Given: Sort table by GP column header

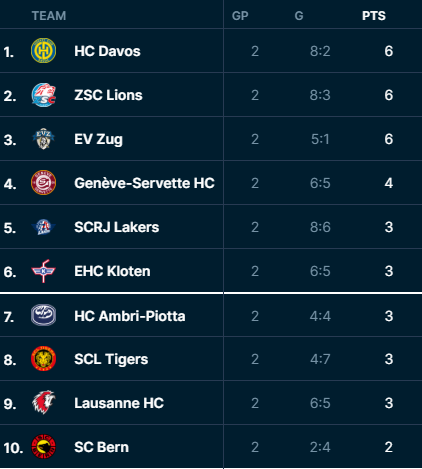Looking at the screenshot, I should (x=240, y=16).
